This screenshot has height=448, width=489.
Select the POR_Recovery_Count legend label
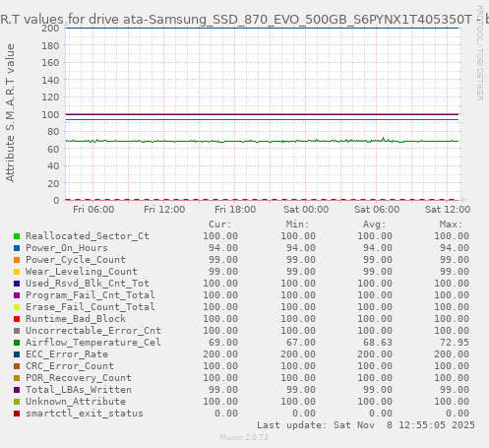[79, 378]
